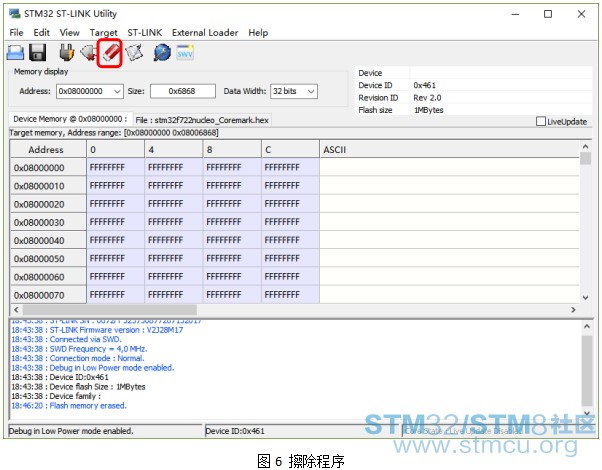Click the Connect to target plug icon
This screenshot has width=602, height=470.
pos(67,53)
